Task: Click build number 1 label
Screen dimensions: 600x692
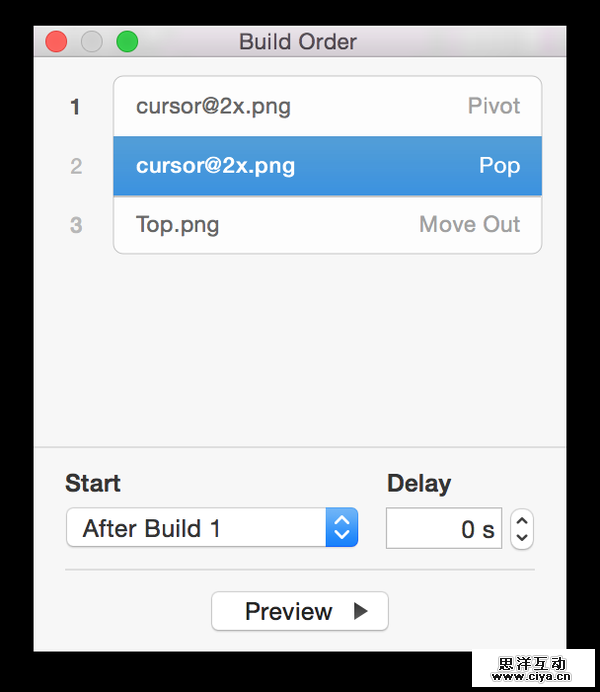Action: pos(75,107)
